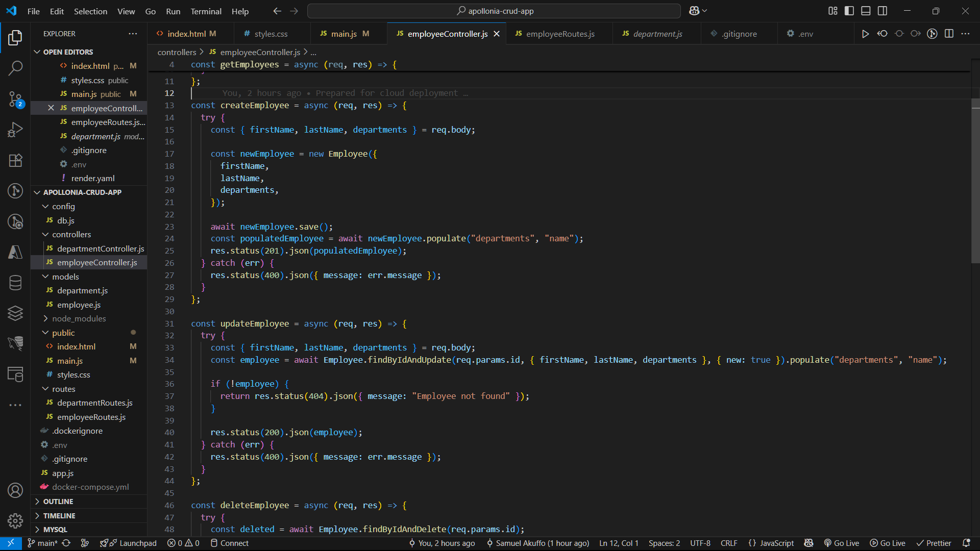Viewport: 980px width, 551px height.
Task: Switch to the styles.css tab
Action: 271,34
